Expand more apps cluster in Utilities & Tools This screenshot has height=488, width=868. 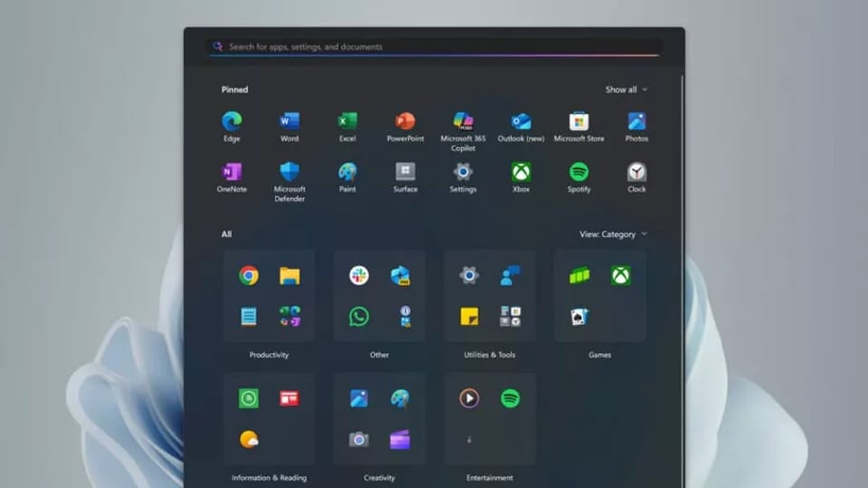tap(510, 316)
